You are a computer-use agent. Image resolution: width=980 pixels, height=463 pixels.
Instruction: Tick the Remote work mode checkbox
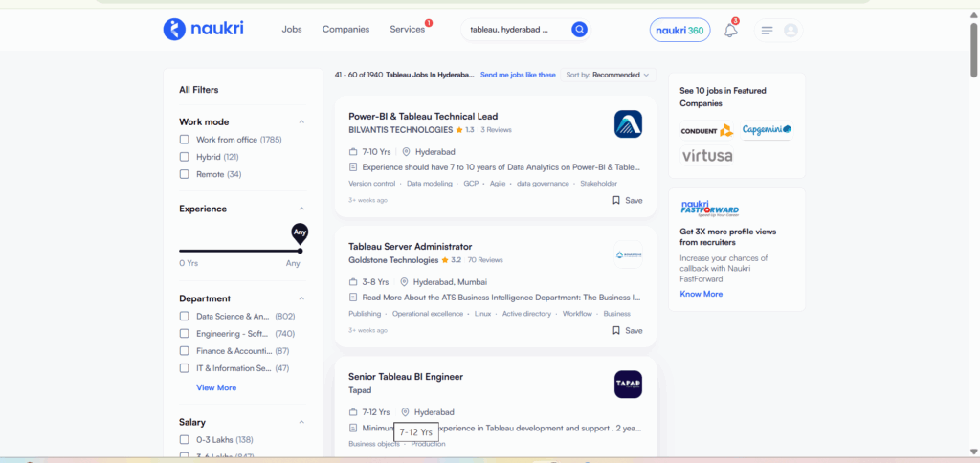pos(185,174)
